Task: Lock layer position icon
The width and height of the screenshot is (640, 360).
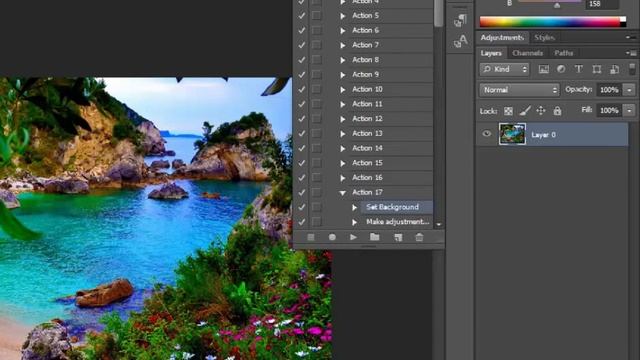Action: (541, 111)
